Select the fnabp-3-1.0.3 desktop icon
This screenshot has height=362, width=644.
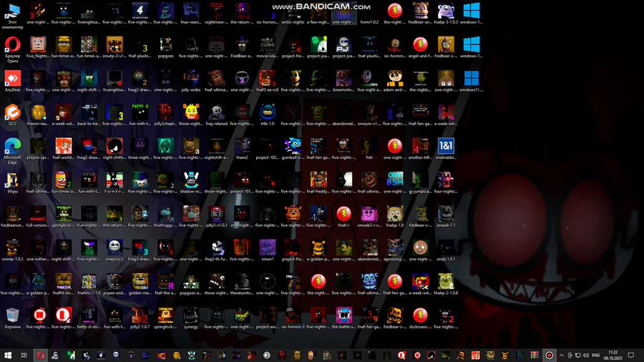pyautogui.click(x=446, y=13)
